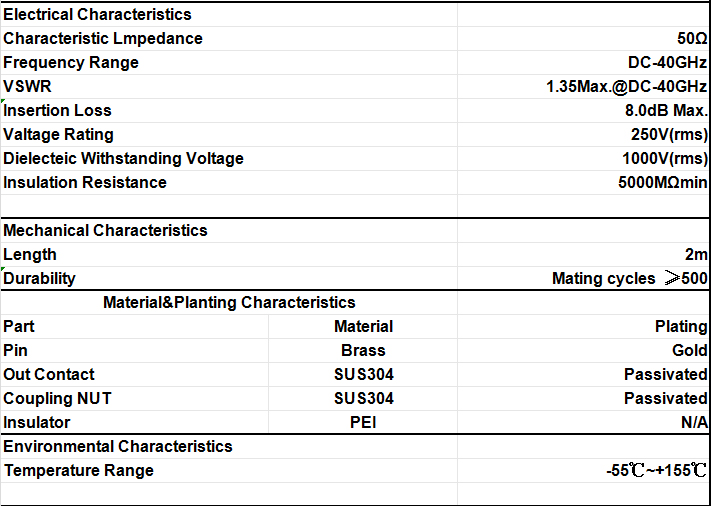Select the 1000V(rms) withstanding voltage cell
Image resolution: width=711 pixels, height=506 pixels.
pyautogui.click(x=583, y=159)
